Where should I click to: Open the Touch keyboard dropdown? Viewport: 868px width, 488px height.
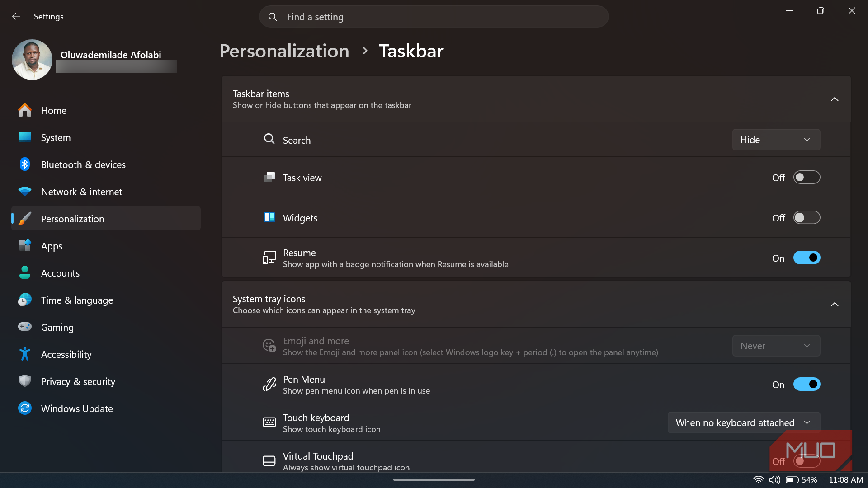click(x=744, y=422)
